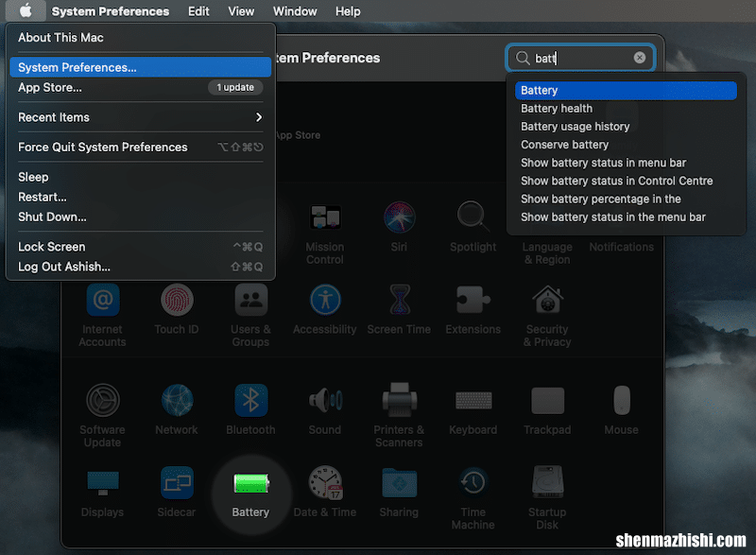Viewport: 756px width, 555px height.
Task: Choose Restart… from the Apple menu
Action: (140, 197)
